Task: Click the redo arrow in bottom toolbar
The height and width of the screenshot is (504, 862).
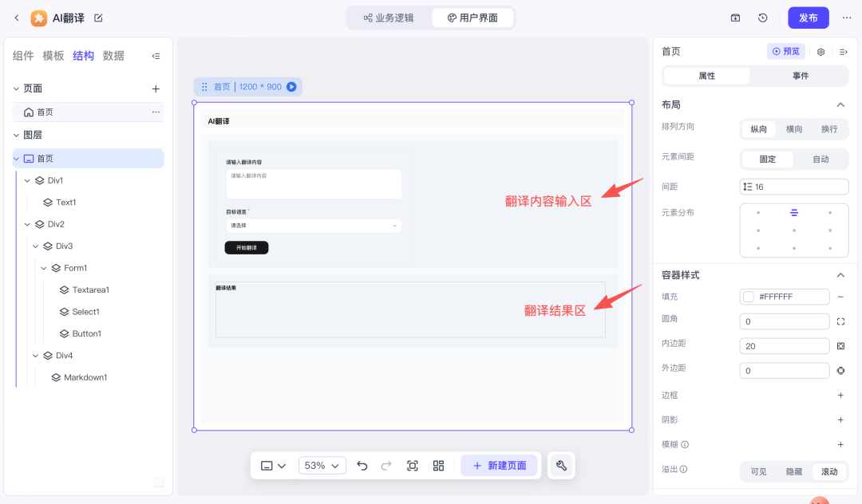Action: 386,466
